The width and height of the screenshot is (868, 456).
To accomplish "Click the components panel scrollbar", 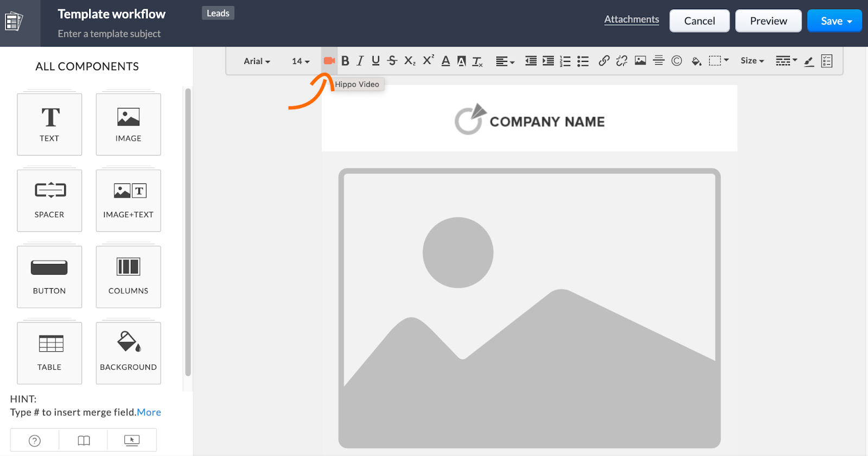I will pyautogui.click(x=188, y=232).
